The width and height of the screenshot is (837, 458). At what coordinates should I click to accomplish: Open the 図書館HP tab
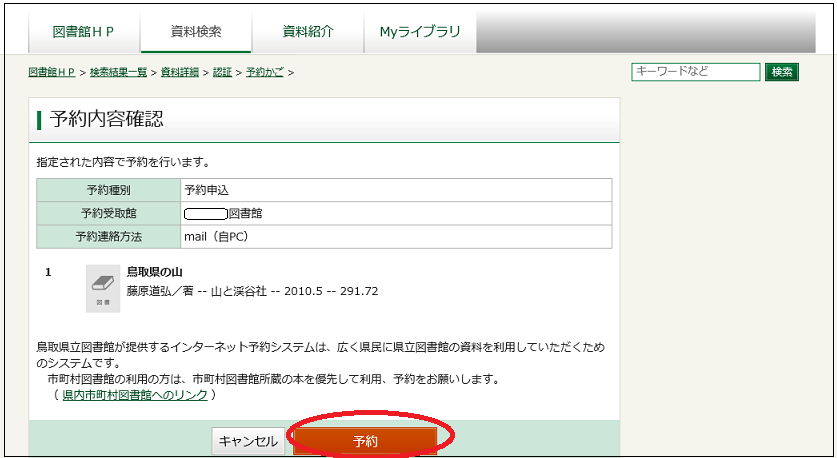84,31
